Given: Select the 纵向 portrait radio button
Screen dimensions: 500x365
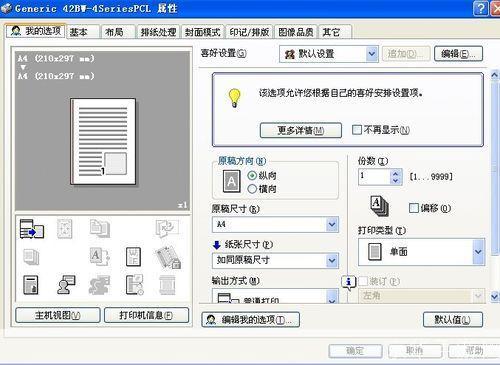Looking at the screenshot, I should coord(252,175).
